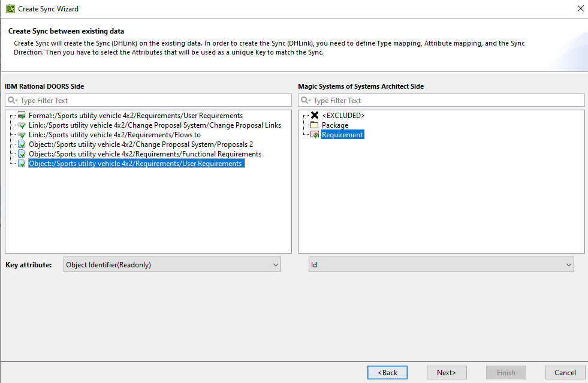
Task: Close the Create Sync Wizard window
Action: pyautogui.click(x=580, y=9)
